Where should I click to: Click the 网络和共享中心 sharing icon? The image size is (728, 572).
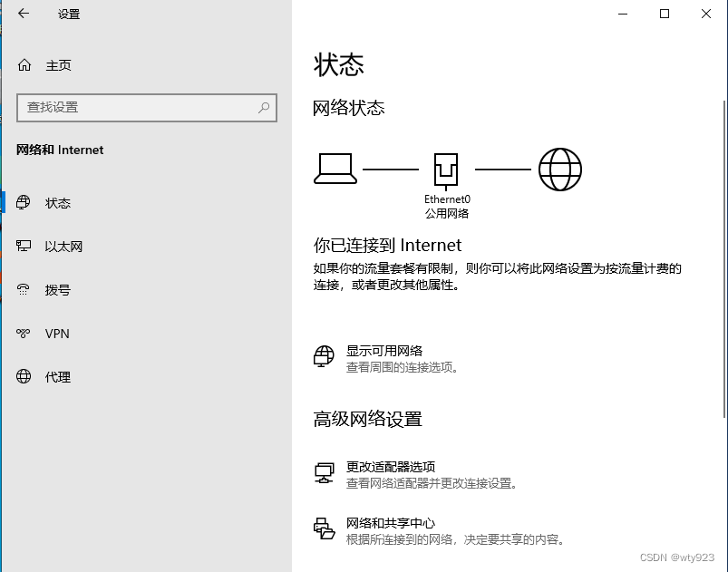(x=324, y=527)
